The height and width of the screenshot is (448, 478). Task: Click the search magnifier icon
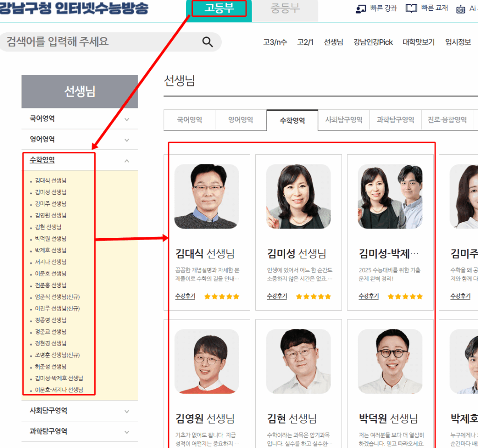pos(207,42)
